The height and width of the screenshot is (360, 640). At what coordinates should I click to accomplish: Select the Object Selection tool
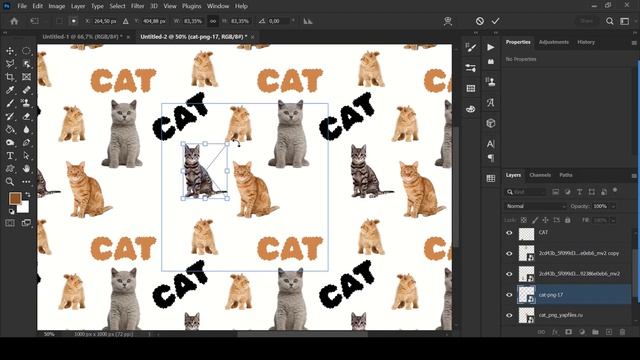tap(26, 64)
